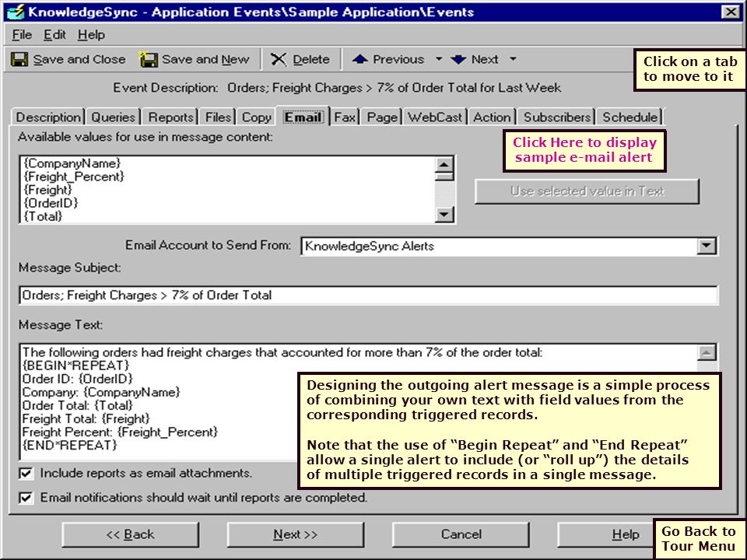Open the File menu
The width and height of the screenshot is (747, 560).
[x=22, y=35]
